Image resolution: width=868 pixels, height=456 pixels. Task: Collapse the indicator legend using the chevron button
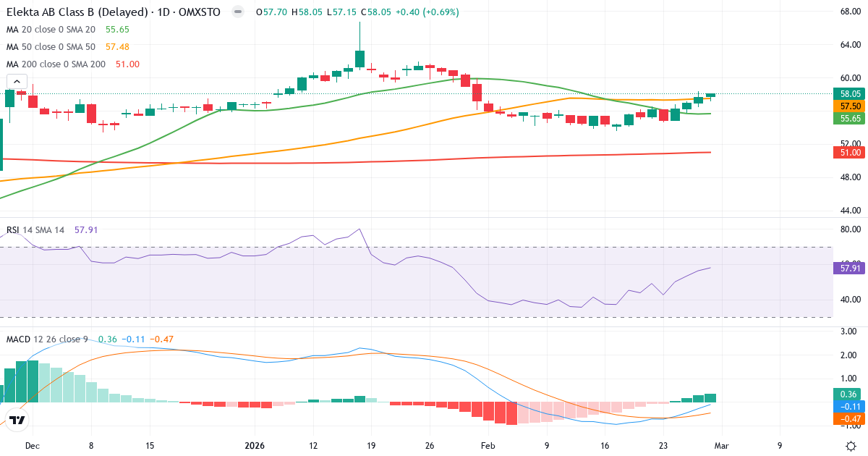click(x=16, y=81)
